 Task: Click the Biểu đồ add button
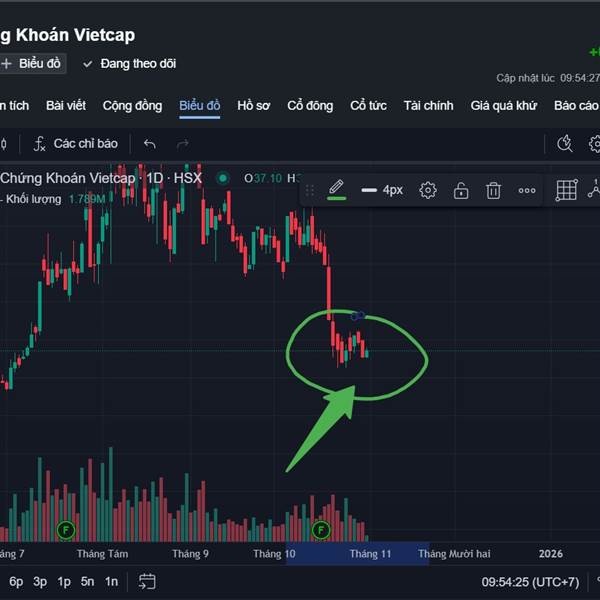(x=31, y=64)
